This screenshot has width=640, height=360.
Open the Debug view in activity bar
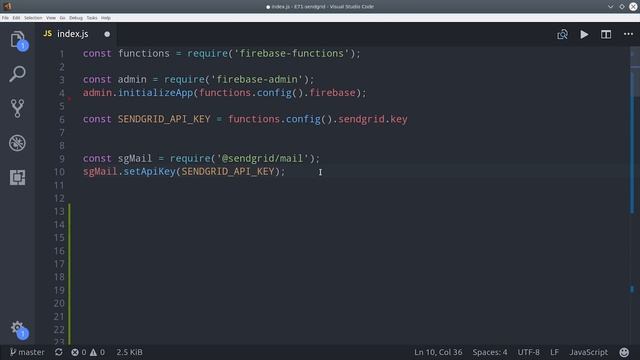coord(17,143)
